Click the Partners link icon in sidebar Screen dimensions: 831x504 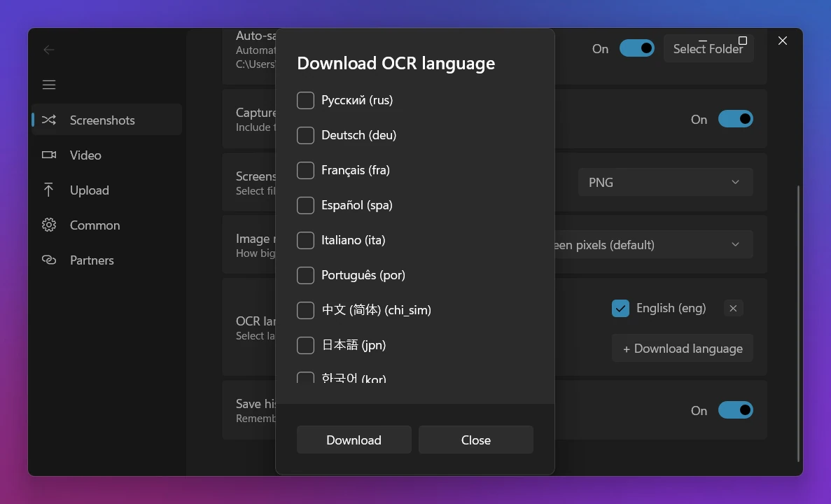click(49, 260)
